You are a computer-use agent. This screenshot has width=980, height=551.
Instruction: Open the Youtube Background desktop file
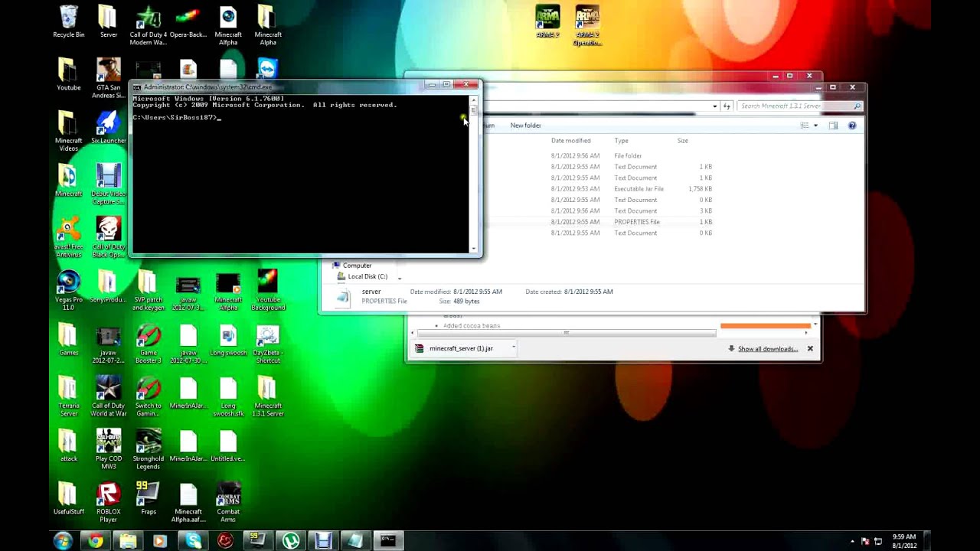pos(267,291)
